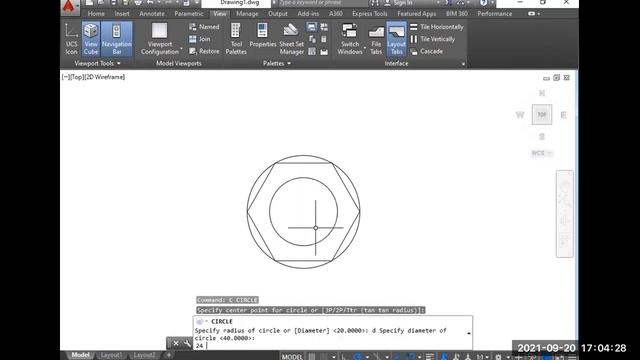Toggle the View Cube button
The height and width of the screenshot is (360, 640).
[x=91, y=39]
